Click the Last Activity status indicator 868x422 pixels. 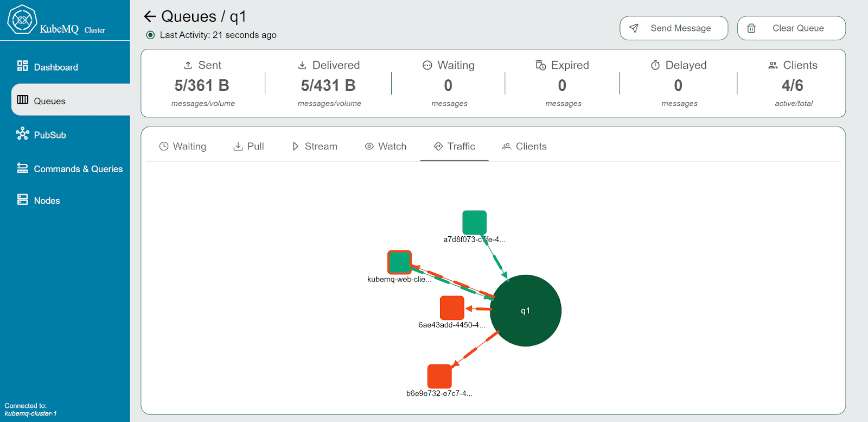(151, 35)
